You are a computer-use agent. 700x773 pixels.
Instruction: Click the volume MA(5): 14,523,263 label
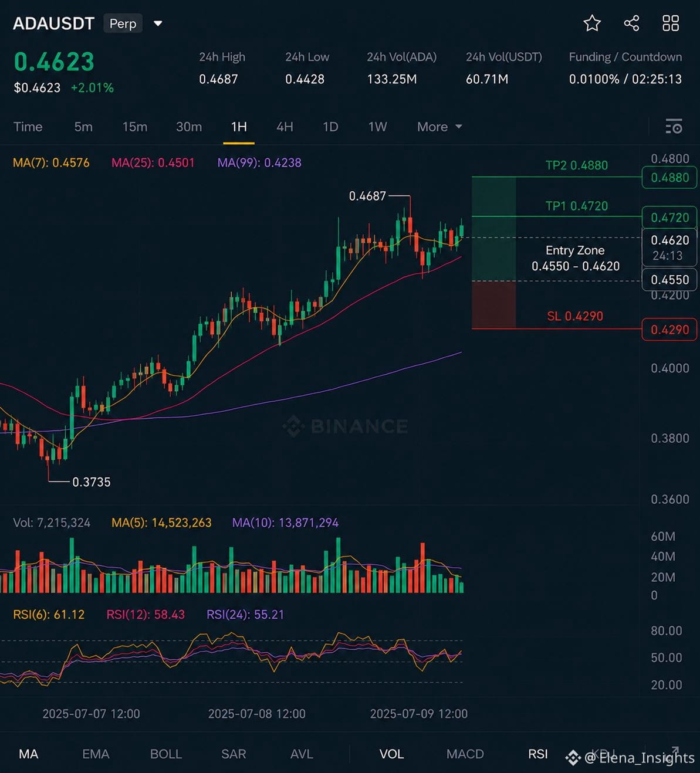(x=161, y=523)
